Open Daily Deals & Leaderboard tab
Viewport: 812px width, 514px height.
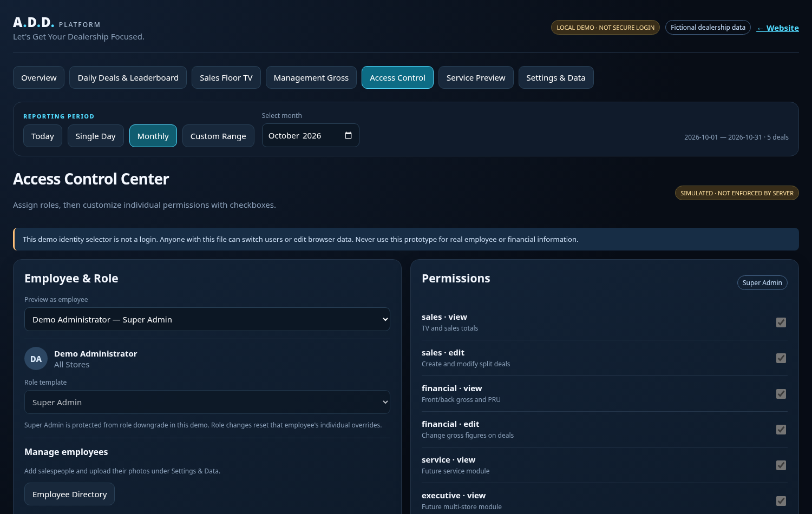coord(128,77)
